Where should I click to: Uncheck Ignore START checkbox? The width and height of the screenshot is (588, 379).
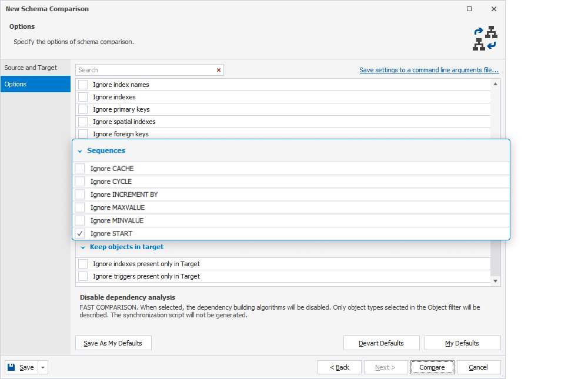coord(80,233)
